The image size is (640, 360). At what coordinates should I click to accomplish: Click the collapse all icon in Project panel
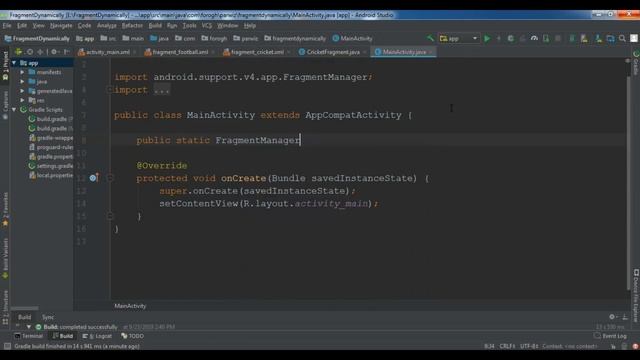coord(40,52)
